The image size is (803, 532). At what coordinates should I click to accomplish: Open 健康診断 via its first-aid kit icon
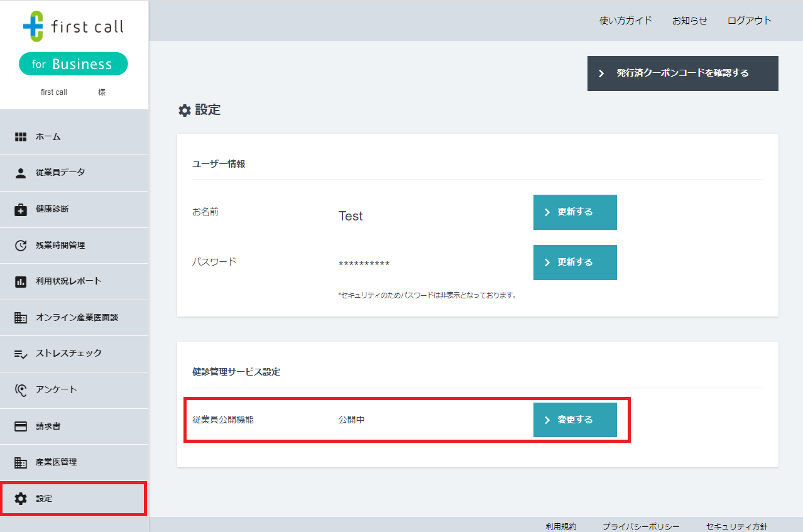click(x=21, y=209)
